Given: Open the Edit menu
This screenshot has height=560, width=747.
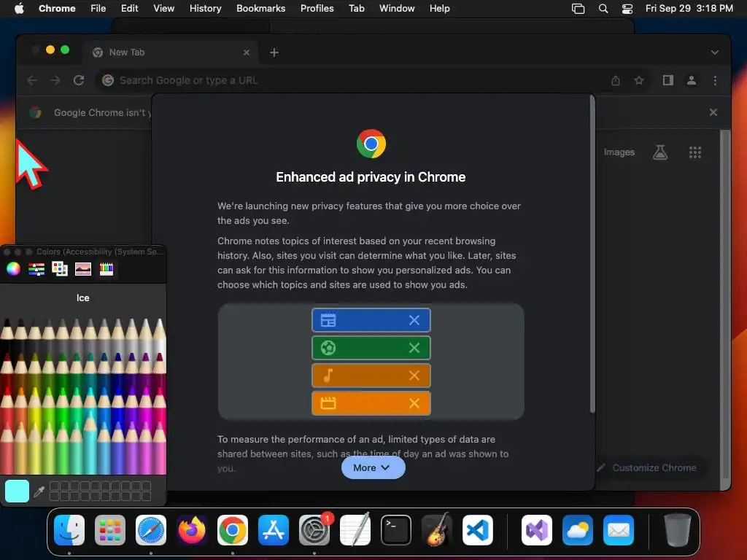Looking at the screenshot, I should pyautogui.click(x=129, y=9).
